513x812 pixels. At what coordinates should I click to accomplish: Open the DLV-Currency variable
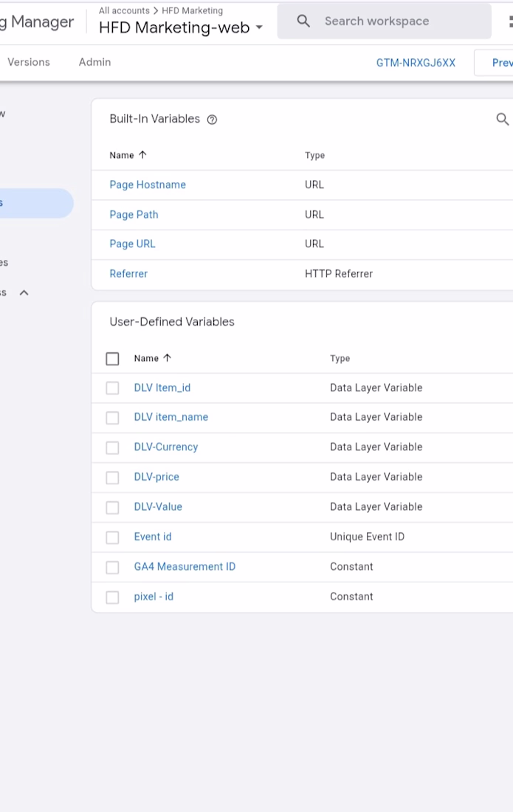[165, 447]
